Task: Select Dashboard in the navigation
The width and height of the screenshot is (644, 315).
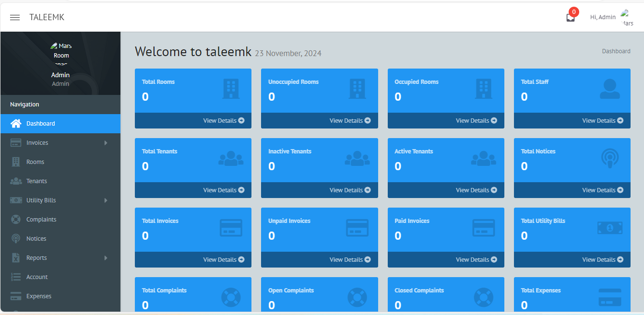Action: (x=60, y=124)
